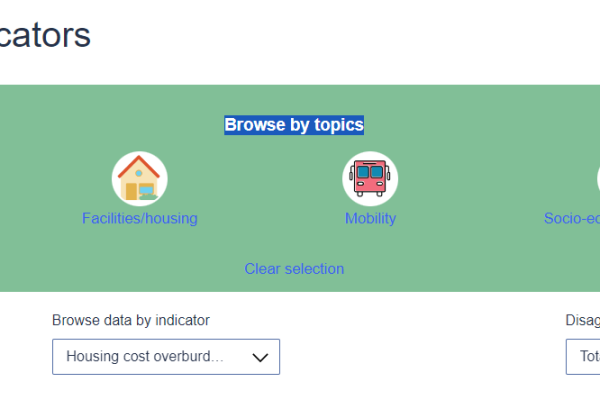600x400 pixels.
Task: Click the 'Browse data by indicator' label
Action: 131,320
